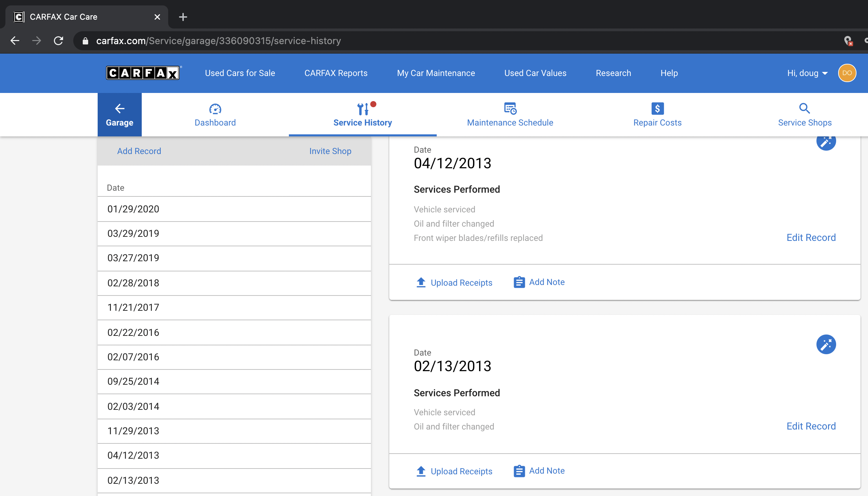Select the 02/03/2014 date row

[234, 406]
